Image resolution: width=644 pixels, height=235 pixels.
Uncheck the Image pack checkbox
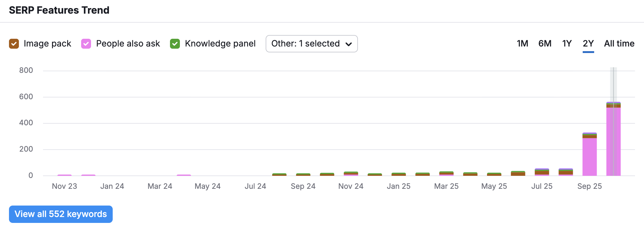pos(14,44)
